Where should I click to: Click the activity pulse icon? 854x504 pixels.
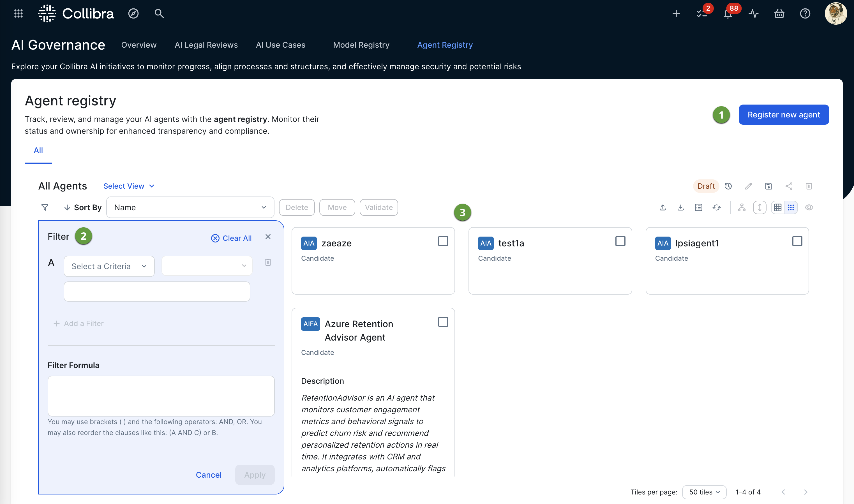753,13
